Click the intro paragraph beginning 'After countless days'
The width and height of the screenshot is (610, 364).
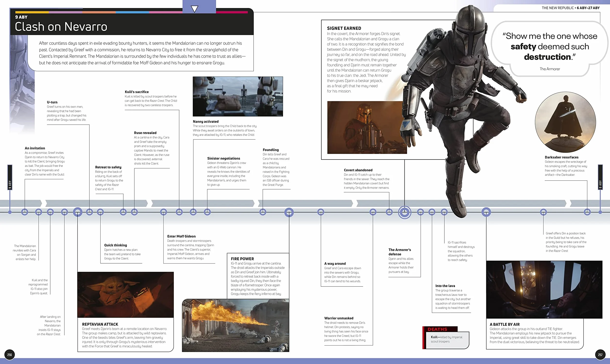coord(142,53)
